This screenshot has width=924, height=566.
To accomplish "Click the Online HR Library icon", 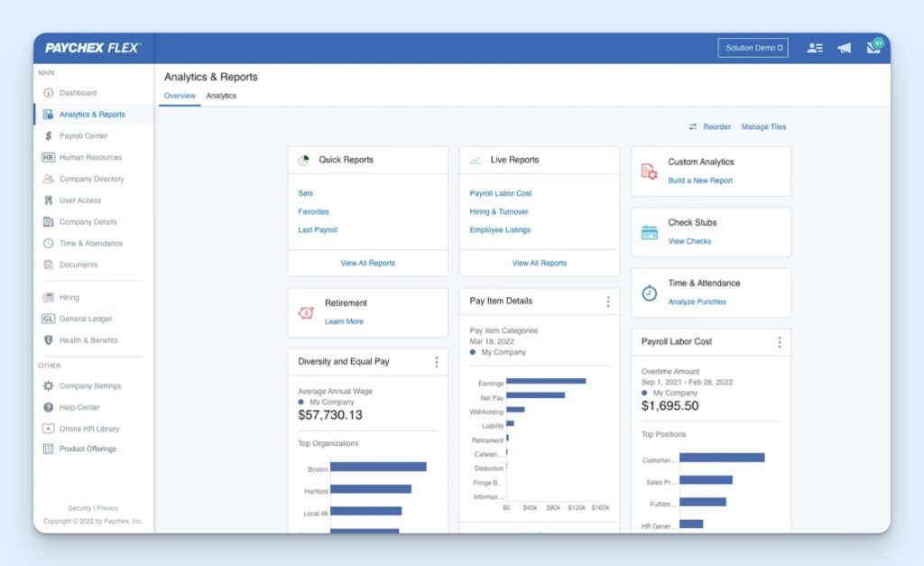I will tap(49, 429).
